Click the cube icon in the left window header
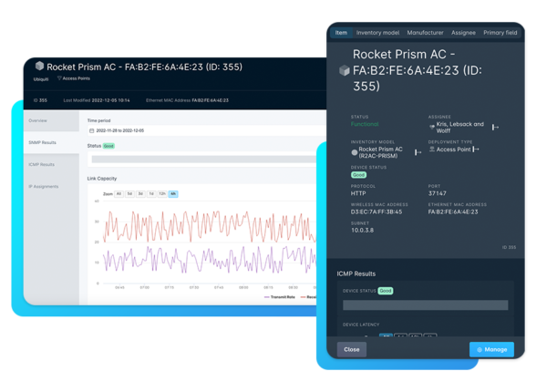The height and width of the screenshot is (392, 547). click(39, 66)
